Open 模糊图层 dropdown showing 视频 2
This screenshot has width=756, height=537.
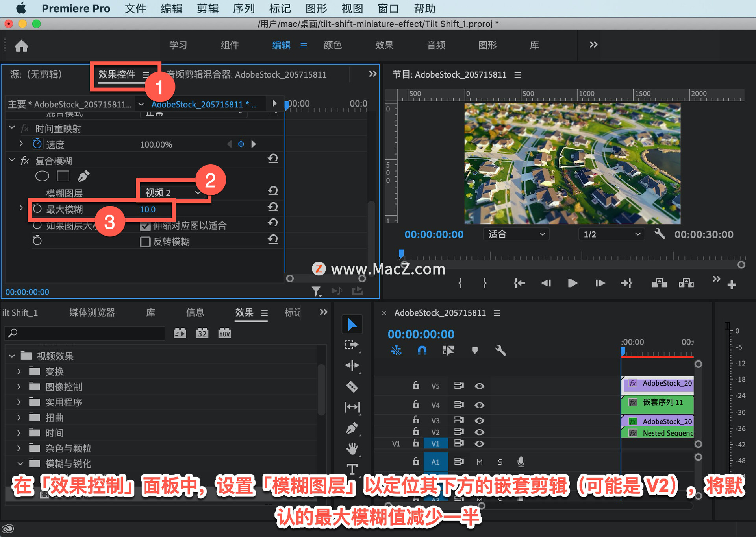173,192
